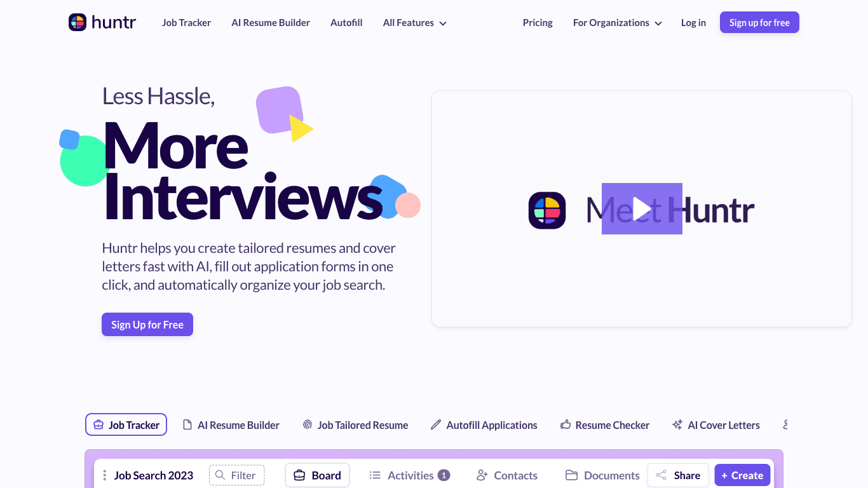Select the Resume Checker tab
Screen dimensions: 868x488
tap(605, 425)
